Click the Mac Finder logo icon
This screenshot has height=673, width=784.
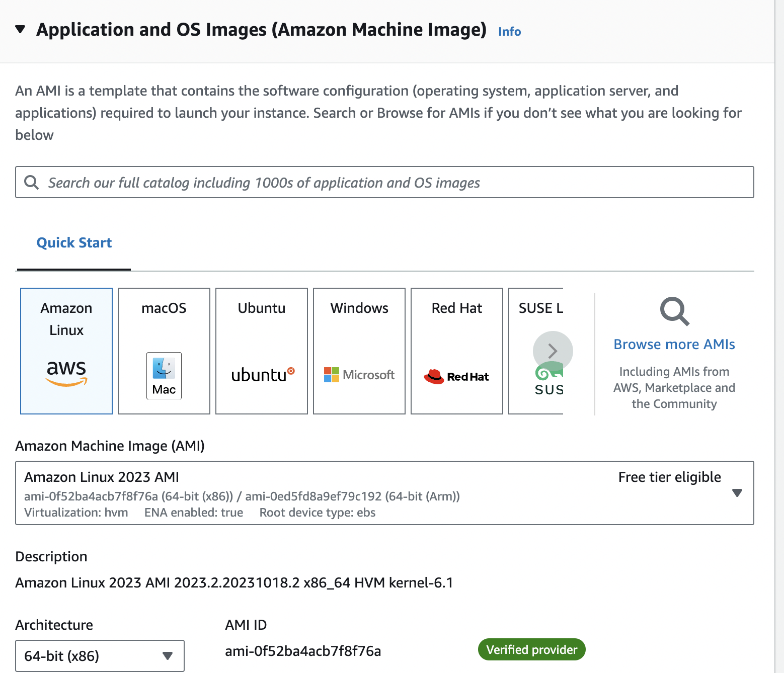(164, 376)
